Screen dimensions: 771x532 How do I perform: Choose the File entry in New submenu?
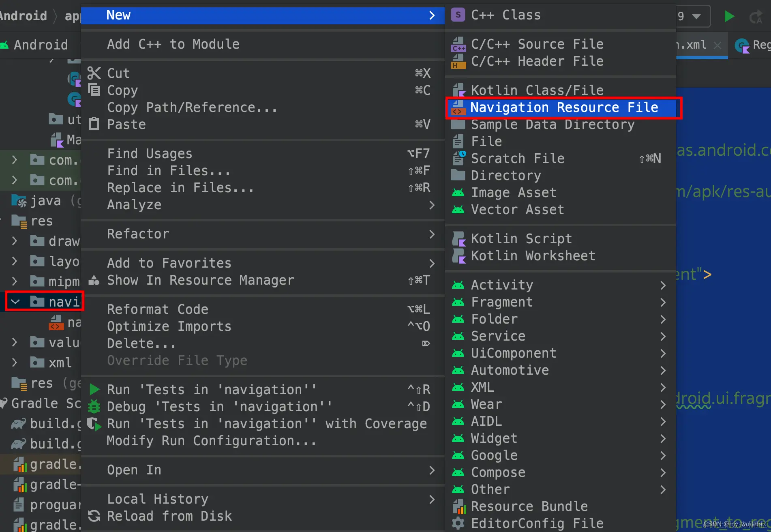(561, 142)
